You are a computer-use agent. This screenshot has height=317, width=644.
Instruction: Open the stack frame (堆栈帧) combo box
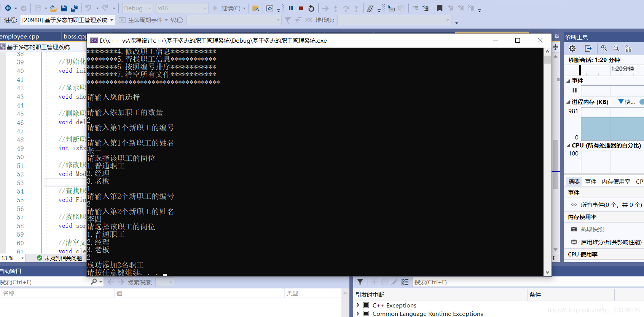point(394,20)
